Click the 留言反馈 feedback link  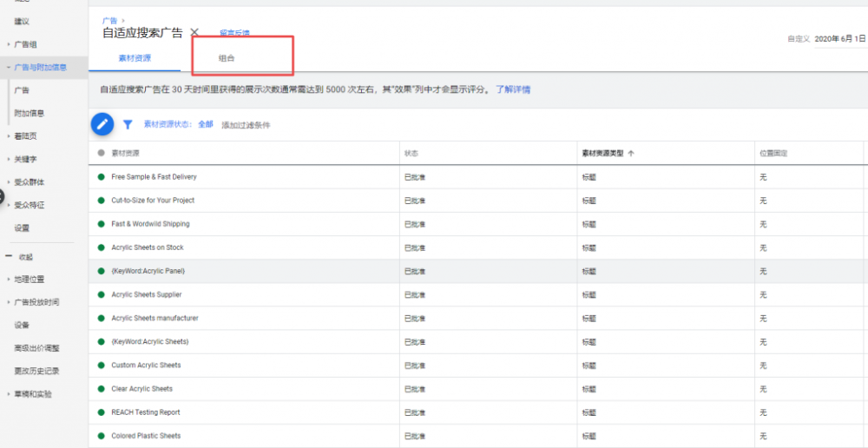234,33
